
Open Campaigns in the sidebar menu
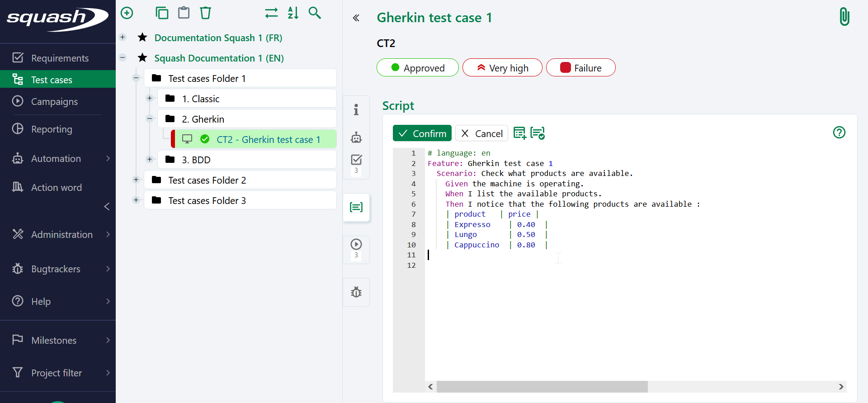[54, 102]
